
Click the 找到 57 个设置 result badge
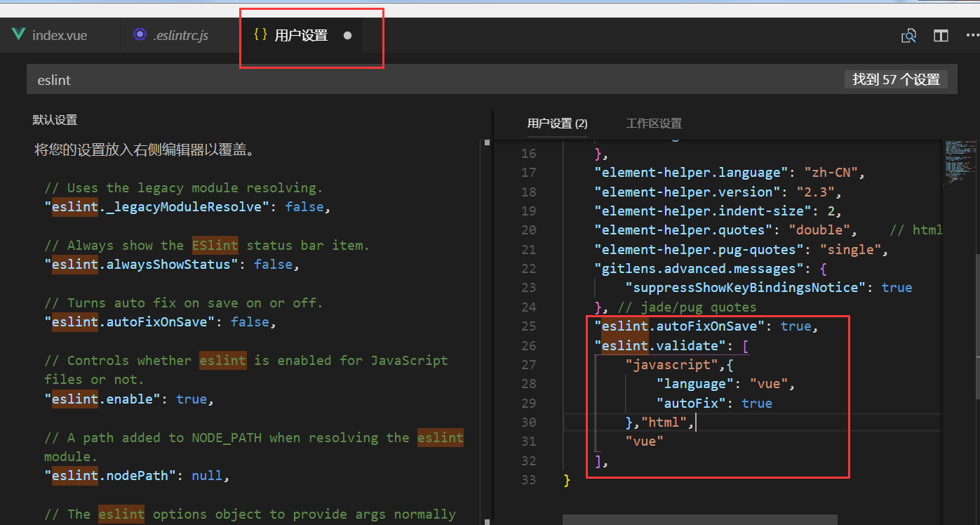tap(896, 79)
